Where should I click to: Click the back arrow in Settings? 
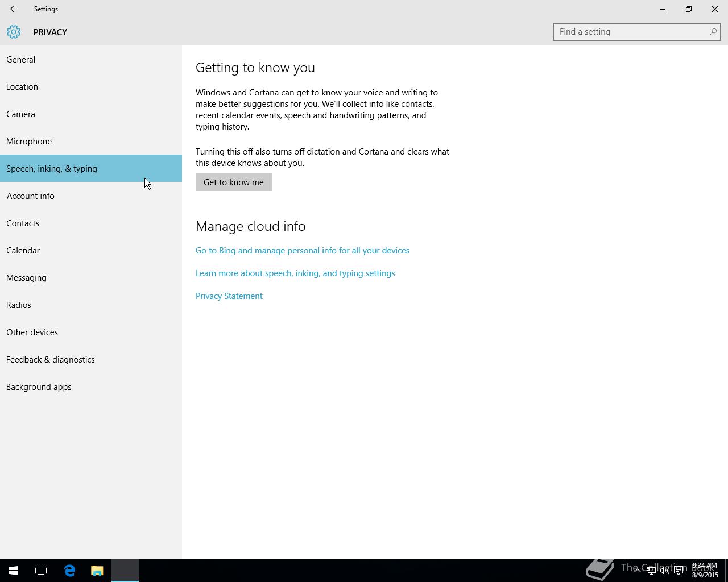tap(14, 9)
